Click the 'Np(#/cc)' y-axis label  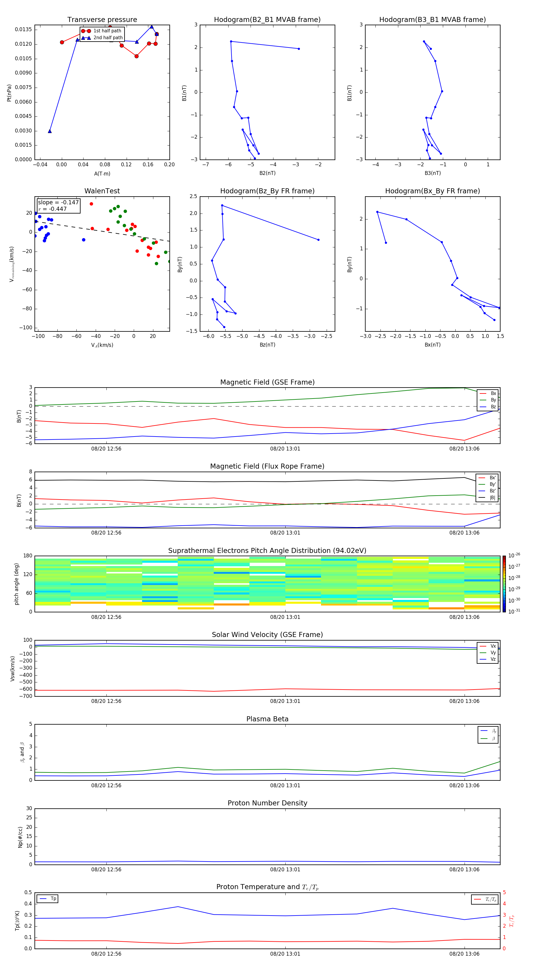(20, 837)
